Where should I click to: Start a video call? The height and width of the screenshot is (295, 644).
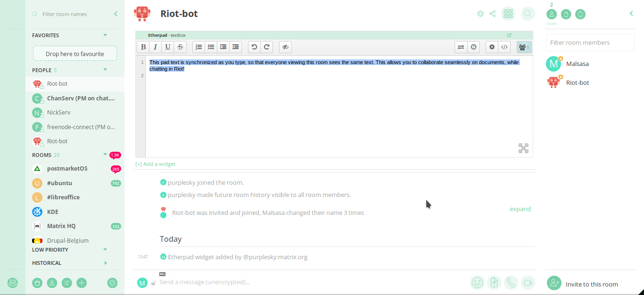pyautogui.click(x=528, y=282)
